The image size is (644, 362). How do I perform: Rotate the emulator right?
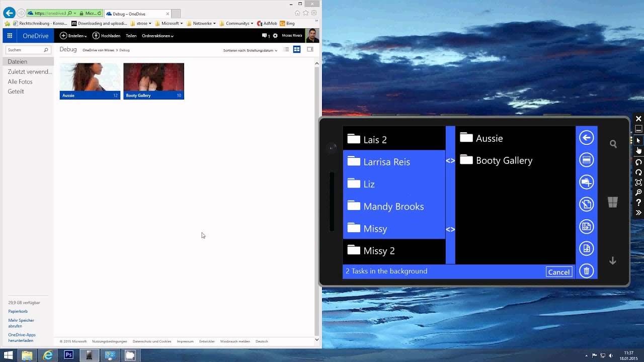(638, 172)
